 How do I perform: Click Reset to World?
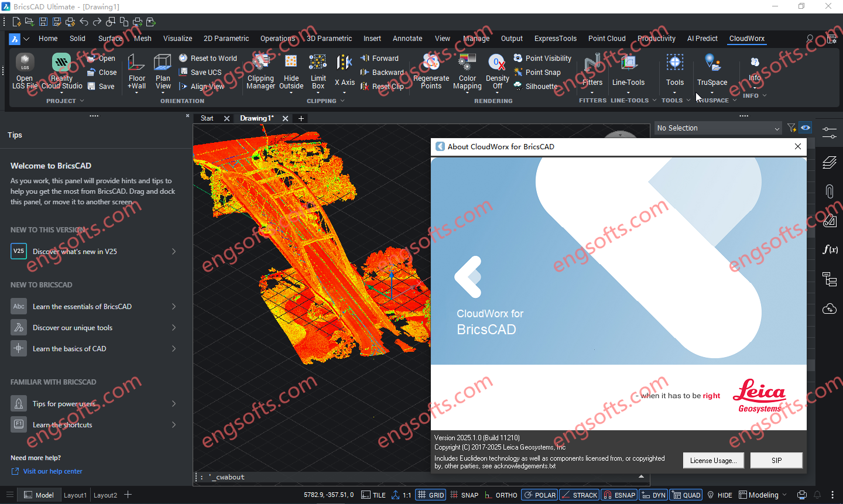click(x=208, y=59)
